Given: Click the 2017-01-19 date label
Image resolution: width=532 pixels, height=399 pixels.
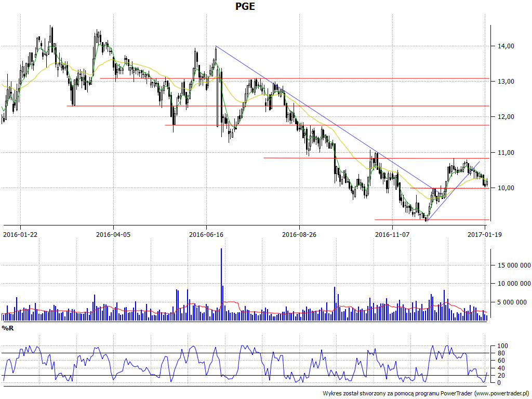Looking at the screenshot, I should [x=485, y=234].
